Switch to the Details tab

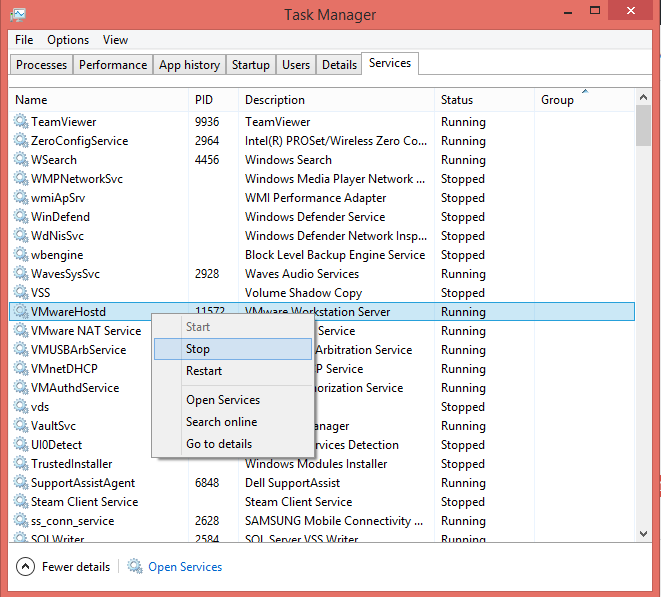[339, 65]
